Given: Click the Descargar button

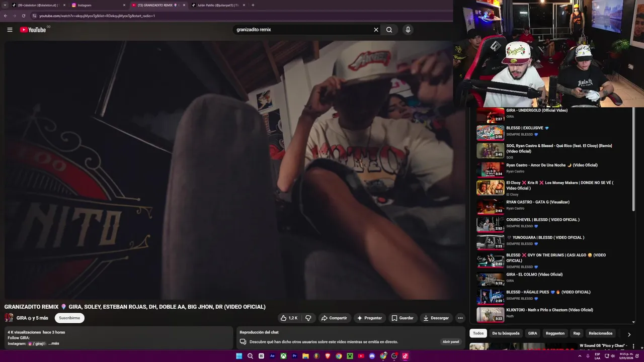Looking at the screenshot, I should tap(436, 318).
